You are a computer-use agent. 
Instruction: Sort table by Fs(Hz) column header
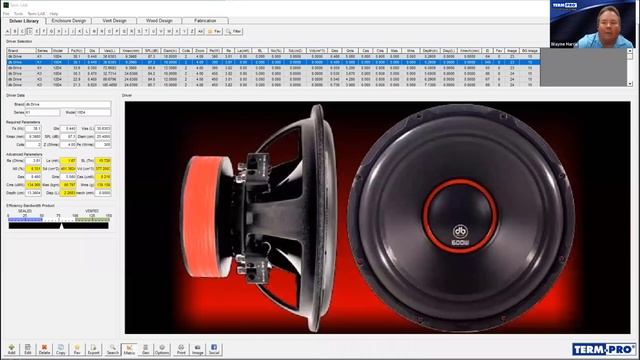[x=76, y=51]
